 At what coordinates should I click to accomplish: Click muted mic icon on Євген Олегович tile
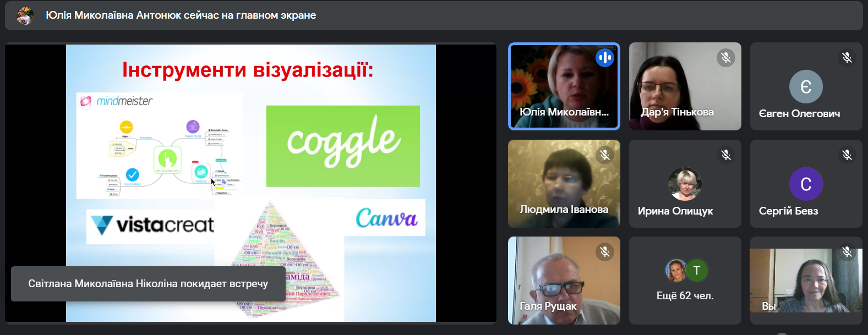coord(847,57)
